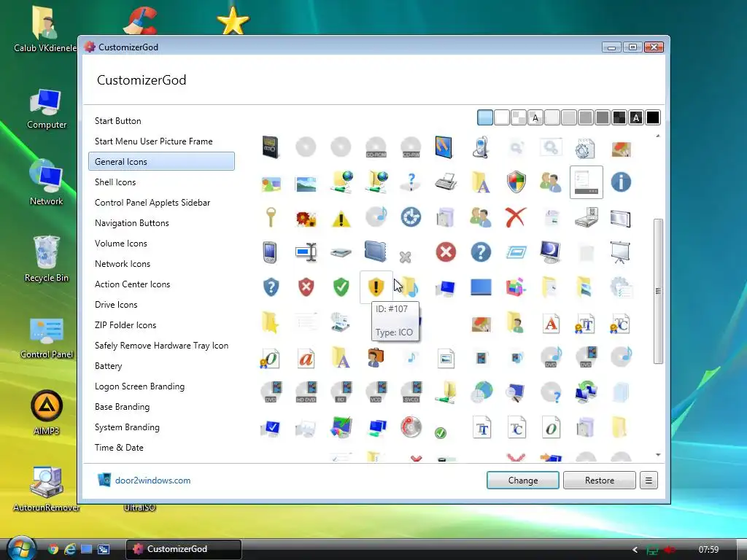Open the Network Icons category
Screen dimensions: 747x560
123,264
